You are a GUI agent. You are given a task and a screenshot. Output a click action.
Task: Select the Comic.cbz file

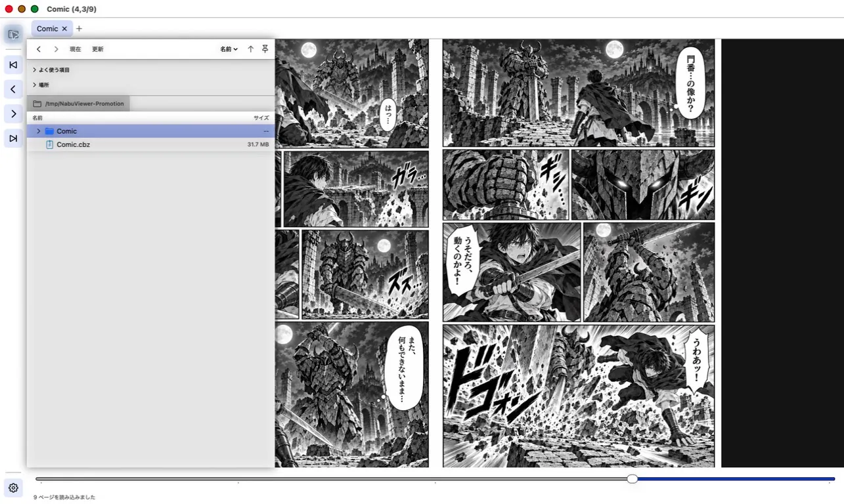pyautogui.click(x=150, y=144)
